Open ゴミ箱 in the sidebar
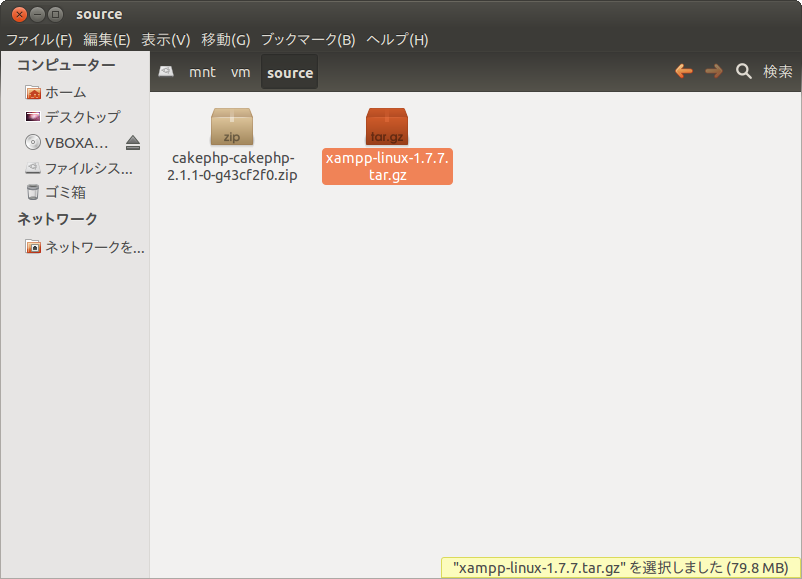Screen dimensions: 802x579 pos(65,193)
